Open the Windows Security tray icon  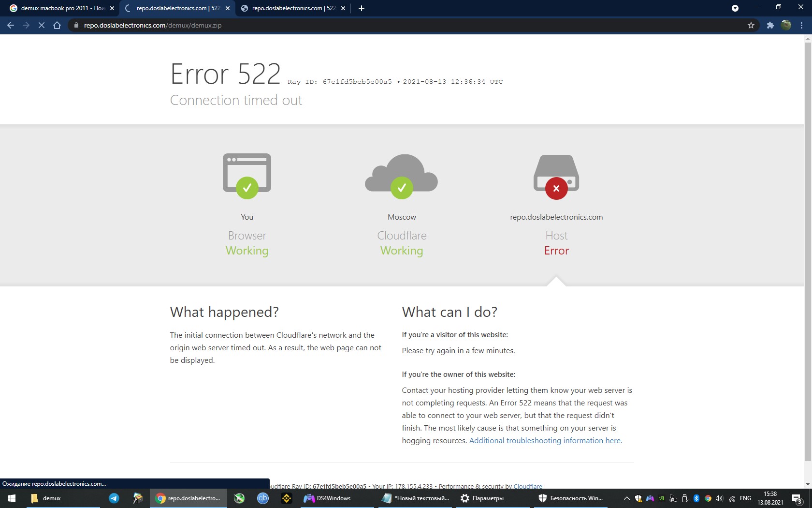coord(638,498)
